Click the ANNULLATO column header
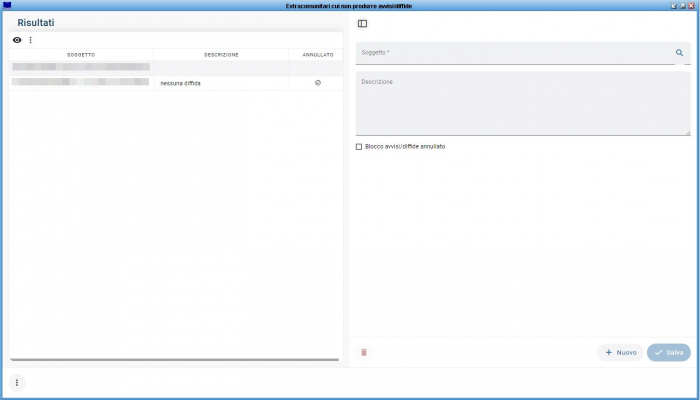 pos(318,55)
